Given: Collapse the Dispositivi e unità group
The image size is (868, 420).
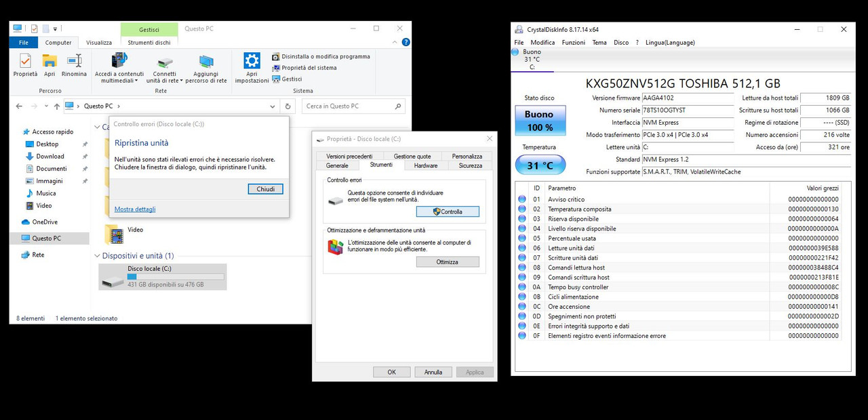Looking at the screenshot, I should click(96, 256).
